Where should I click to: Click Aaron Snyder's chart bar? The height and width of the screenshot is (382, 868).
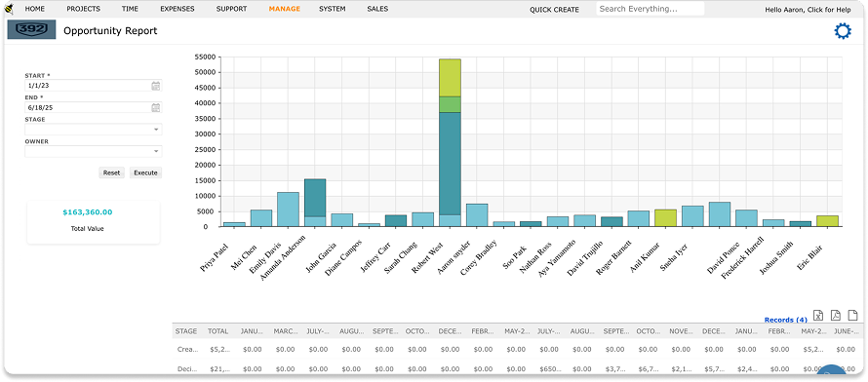(x=477, y=215)
